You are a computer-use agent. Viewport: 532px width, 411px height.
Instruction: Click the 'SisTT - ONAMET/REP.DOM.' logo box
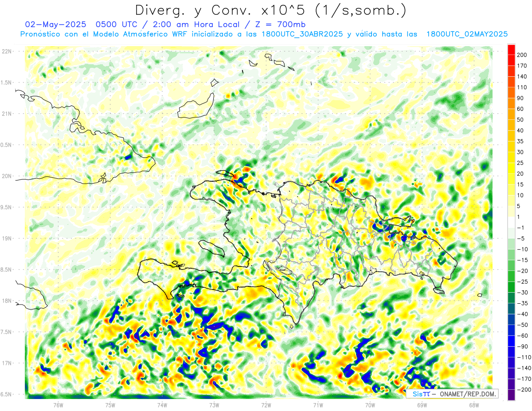pyautogui.click(x=451, y=394)
